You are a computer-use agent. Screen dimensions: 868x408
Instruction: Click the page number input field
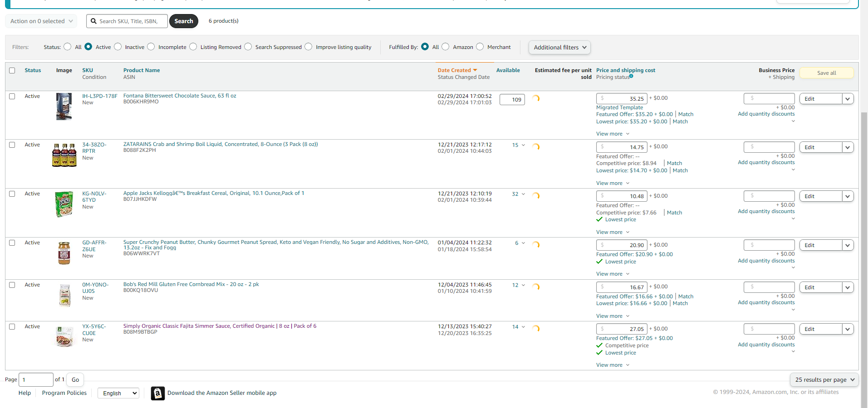point(36,380)
